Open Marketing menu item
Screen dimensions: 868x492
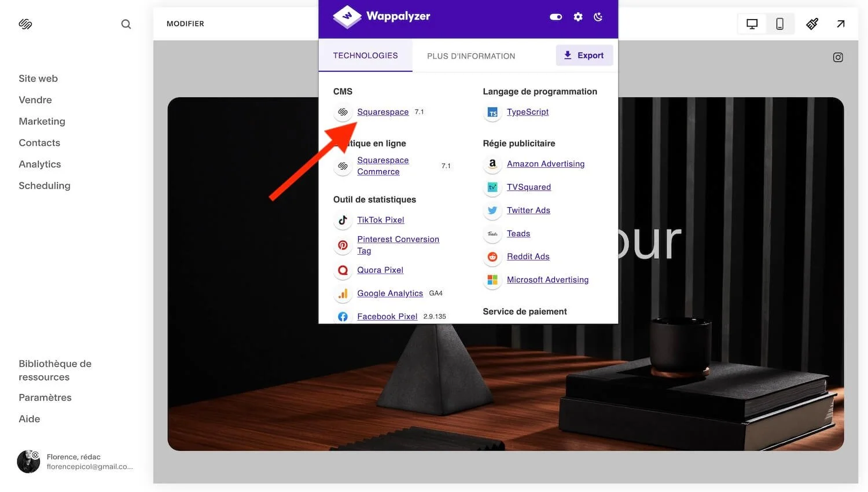(42, 121)
